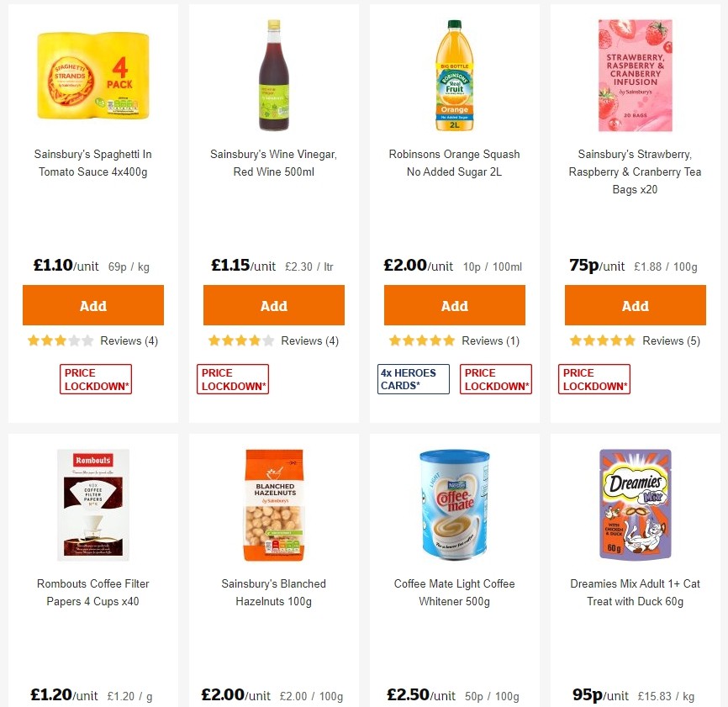The image size is (728, 707).
Task: Add Robinsons Orange Squash to basket
Action: 454,305
